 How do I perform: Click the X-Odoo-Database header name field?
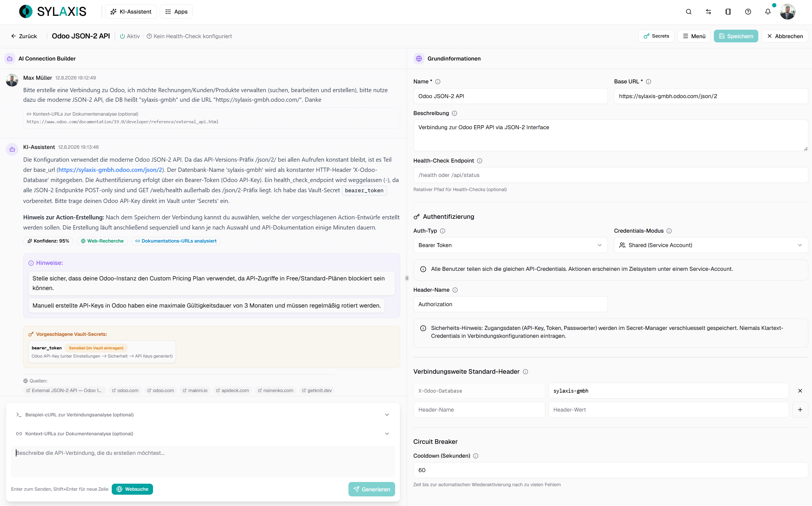[x=479, y=391]
